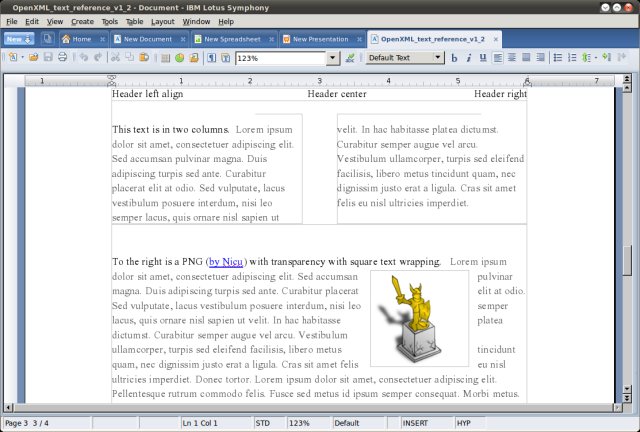Click the Open file folder icon
This screenshot has width=640, height=432.
(x=33, y=58)
